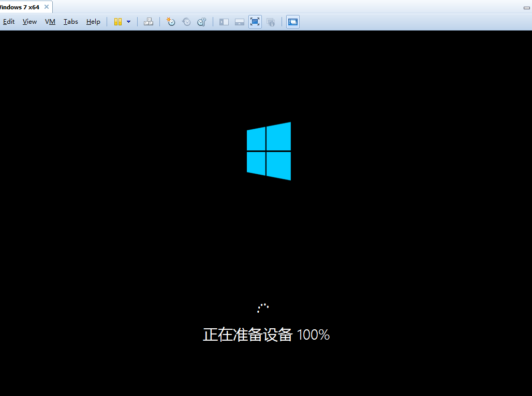This screenshot has width=532, height=396.
Task: Send Ctrl+Alt+Del to the virtual machine
Action: click(x=149, y=22)
